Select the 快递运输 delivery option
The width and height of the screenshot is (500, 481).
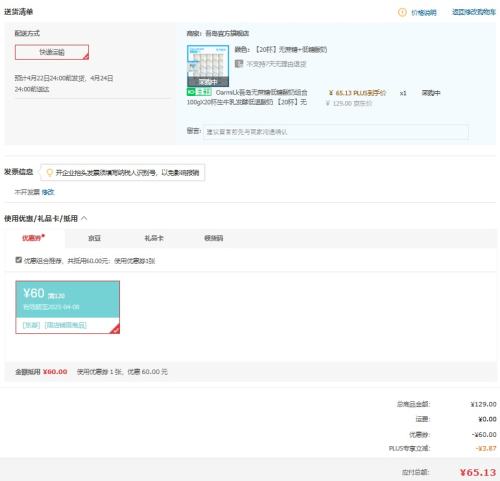pos(52,52)
